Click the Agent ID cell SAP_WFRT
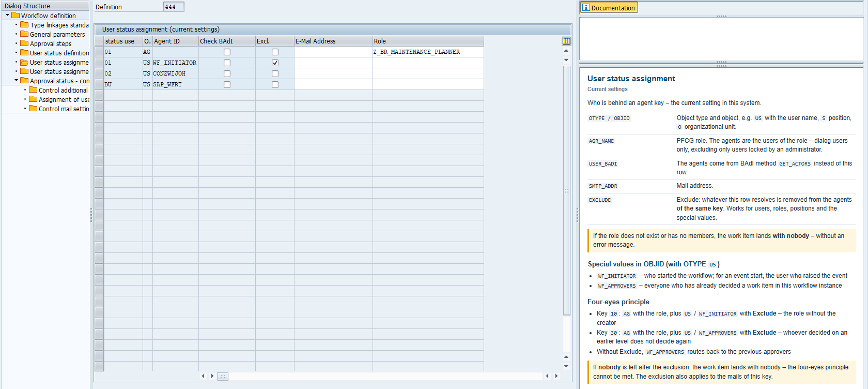The image size is (868, 389). (176, 84)
